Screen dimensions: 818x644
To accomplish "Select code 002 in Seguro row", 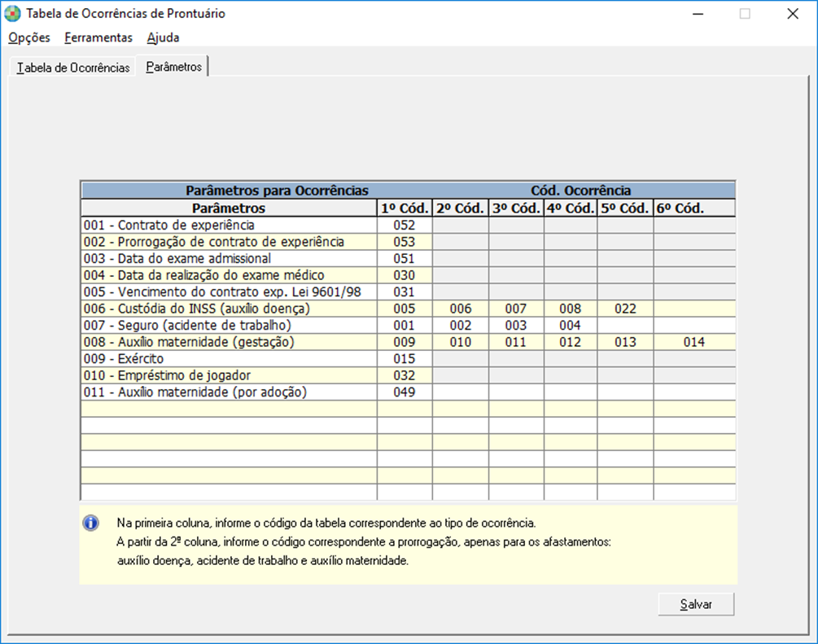I will (x=461, y=325).
